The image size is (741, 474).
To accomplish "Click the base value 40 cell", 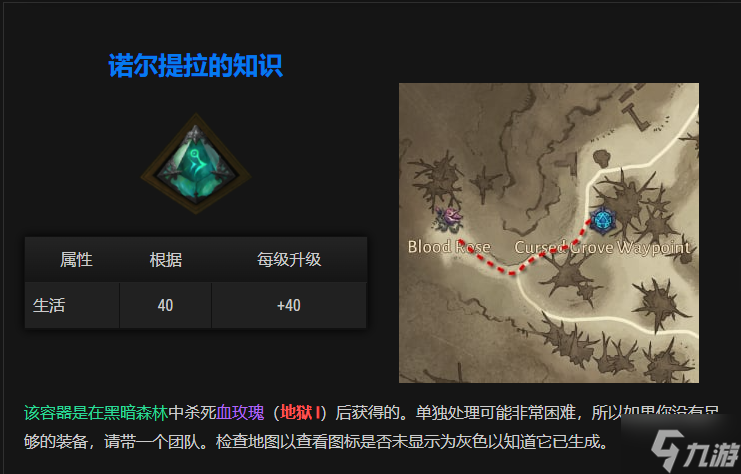I will (165, 305).
